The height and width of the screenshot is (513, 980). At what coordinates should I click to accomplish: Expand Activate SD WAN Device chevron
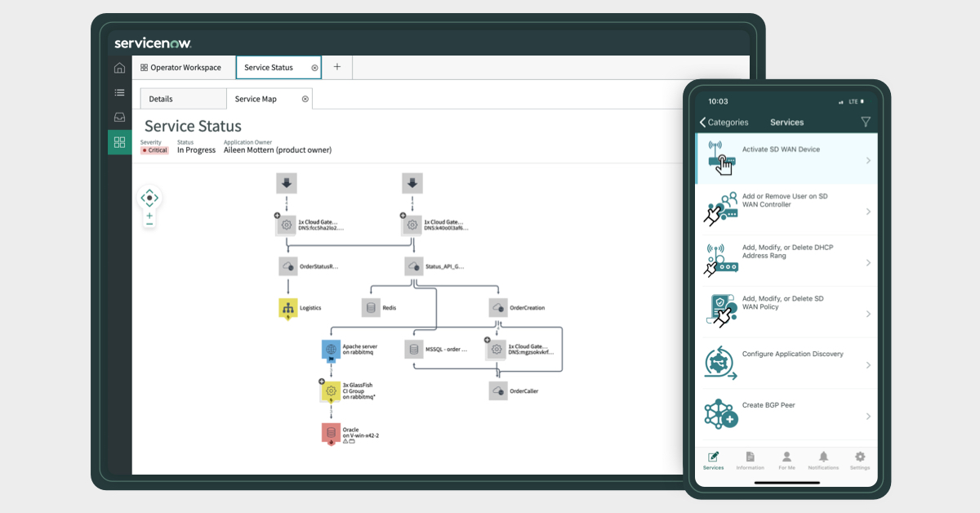click(x=868, y=161)
